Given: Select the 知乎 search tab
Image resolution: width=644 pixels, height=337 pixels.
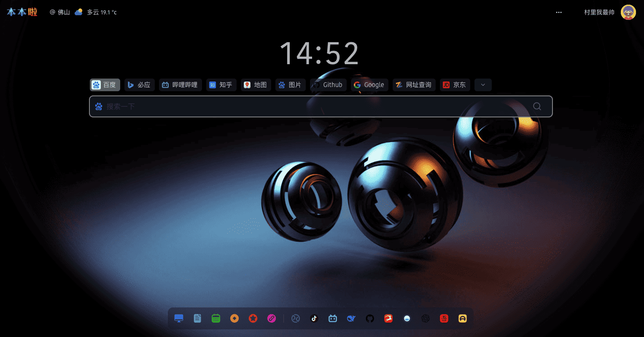Looking at the screenshot, I should tap(221, 85).
